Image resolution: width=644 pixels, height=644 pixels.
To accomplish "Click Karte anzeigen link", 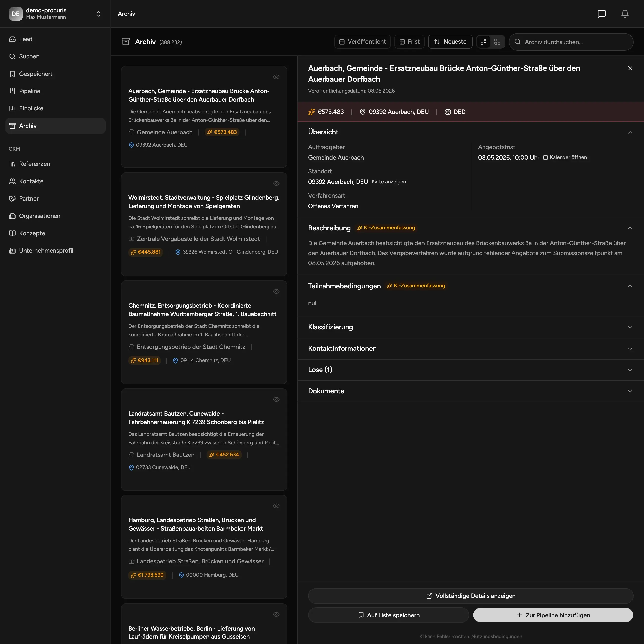I will 389,182.
